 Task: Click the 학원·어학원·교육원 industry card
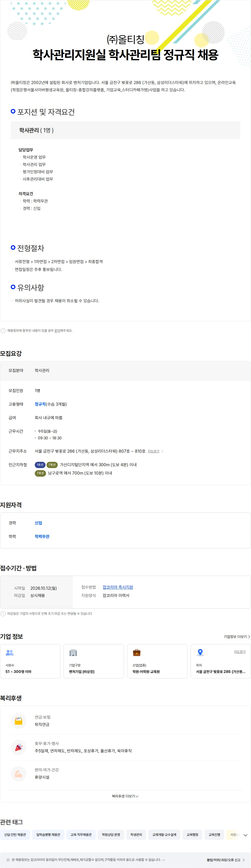pyautogui.click(x=157, y=661)
